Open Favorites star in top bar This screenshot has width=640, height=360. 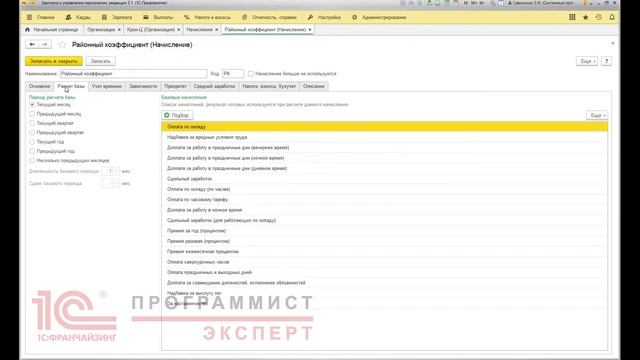[585, 17]
